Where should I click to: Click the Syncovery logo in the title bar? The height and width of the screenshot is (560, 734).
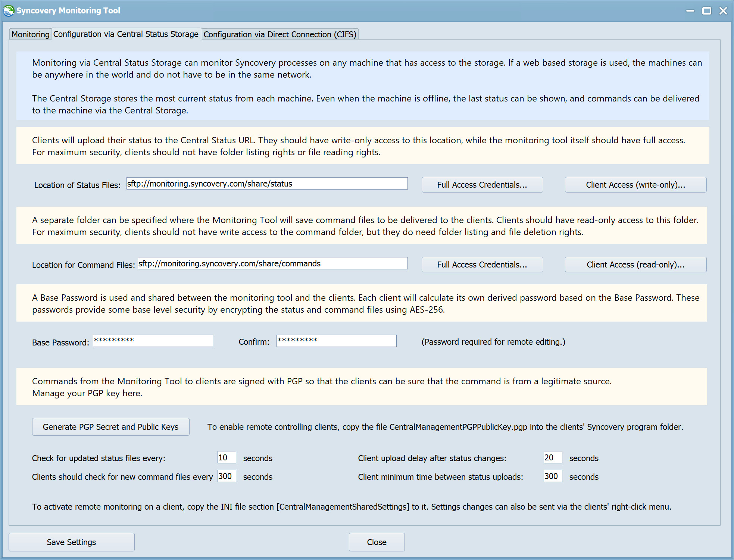click(x=8, y=10)
